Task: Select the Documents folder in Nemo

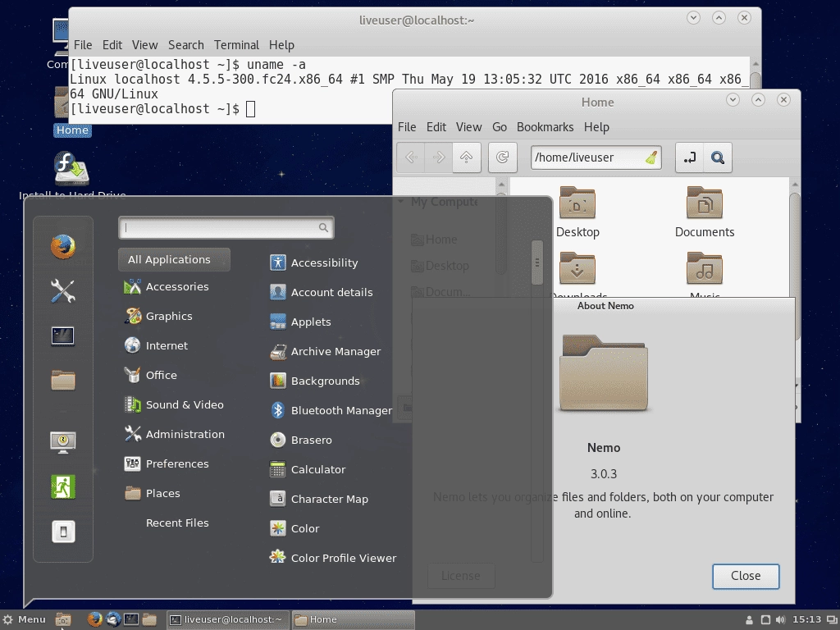Action: point(705,212)
